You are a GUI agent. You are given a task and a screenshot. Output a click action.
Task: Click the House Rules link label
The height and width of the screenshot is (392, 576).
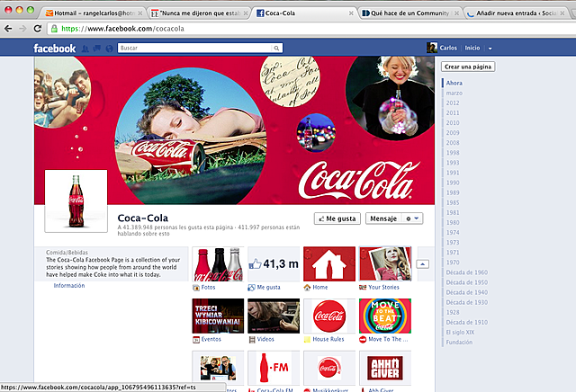(328, 340)
